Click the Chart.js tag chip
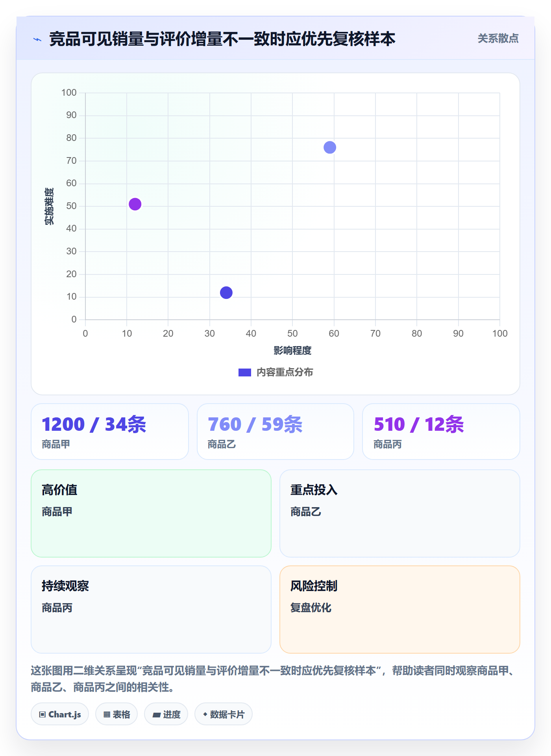Viewport: 551px width, 756px height. coord(60,714)
